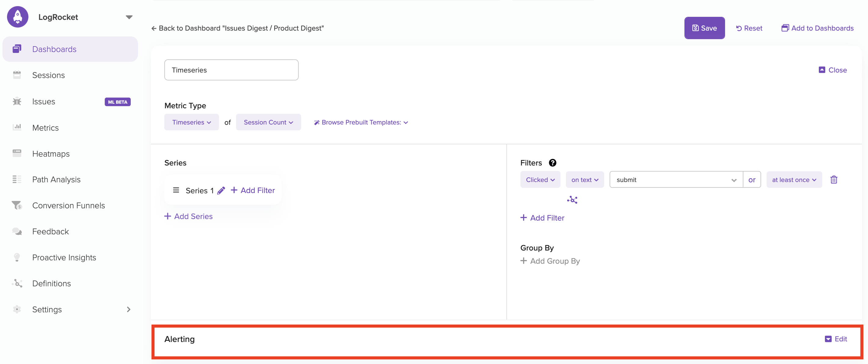Collapse panel using Close toggle
This screenshot has width=868, height=364.
833,70
